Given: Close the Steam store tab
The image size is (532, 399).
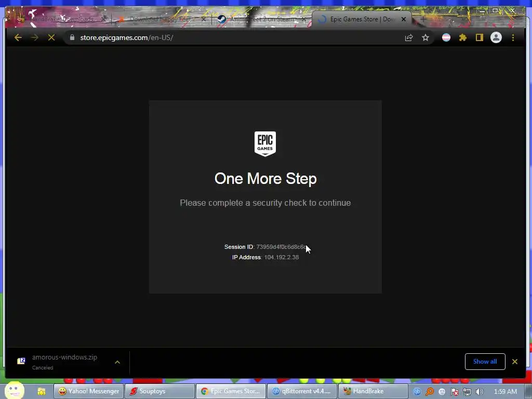Looking at the screenshot, I should [x=304, y=20].
